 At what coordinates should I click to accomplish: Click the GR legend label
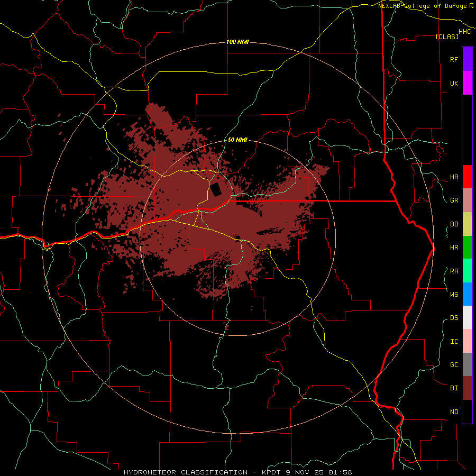pos(454,200)
